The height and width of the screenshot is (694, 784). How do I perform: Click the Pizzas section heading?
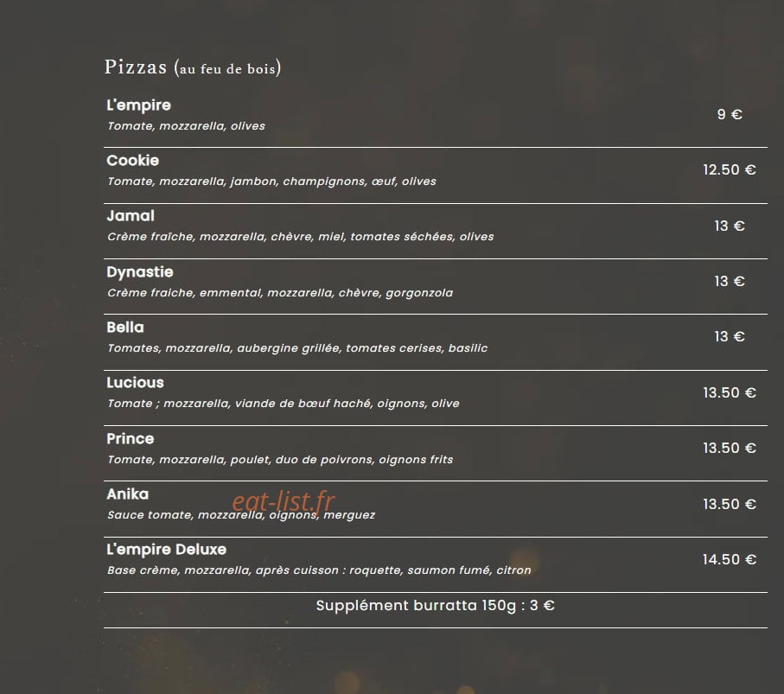(x=193, y=67)
